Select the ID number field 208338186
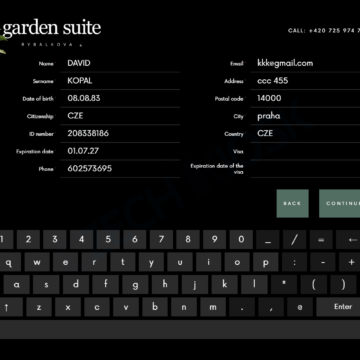The height and width of the screenshot is (360, 360). pyautogui.click(x=120, y=134)
